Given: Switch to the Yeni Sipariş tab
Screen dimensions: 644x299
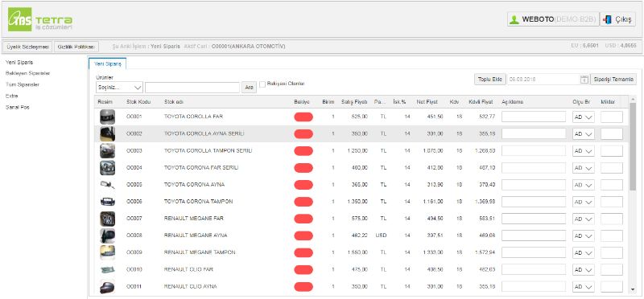Looking at the screenshot, I should 108,63.
